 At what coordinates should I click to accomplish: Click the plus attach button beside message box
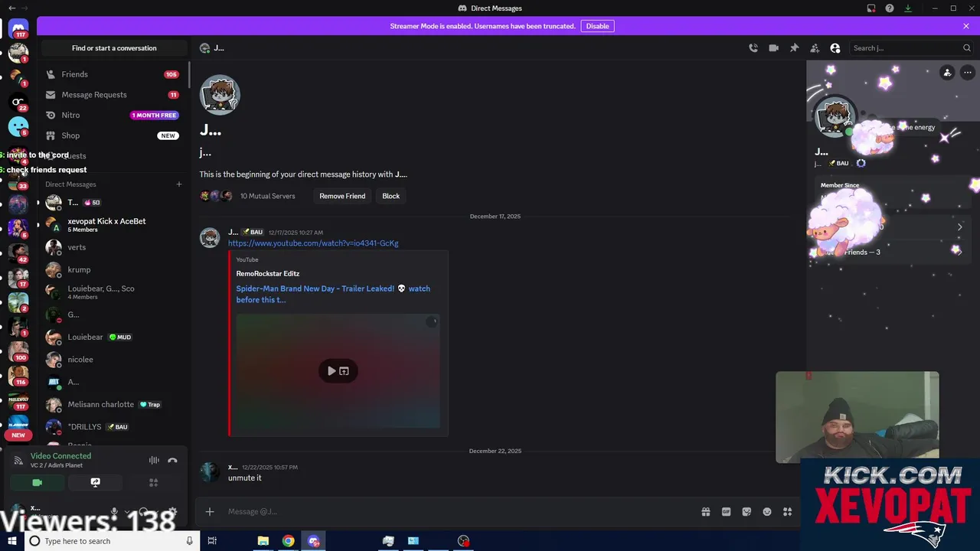(x=210, y=512)
